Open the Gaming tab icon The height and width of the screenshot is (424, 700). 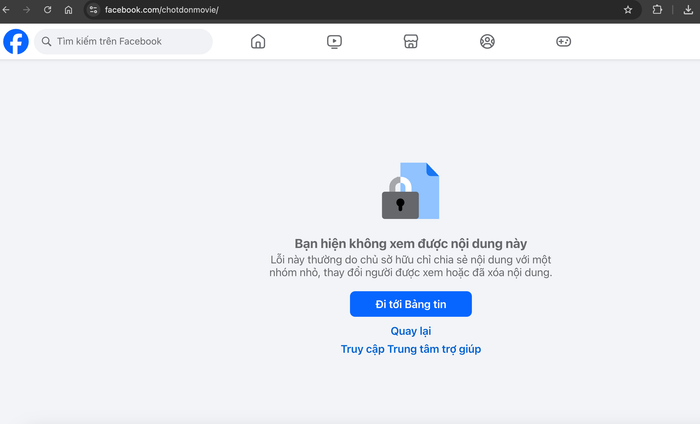[563, 42]
